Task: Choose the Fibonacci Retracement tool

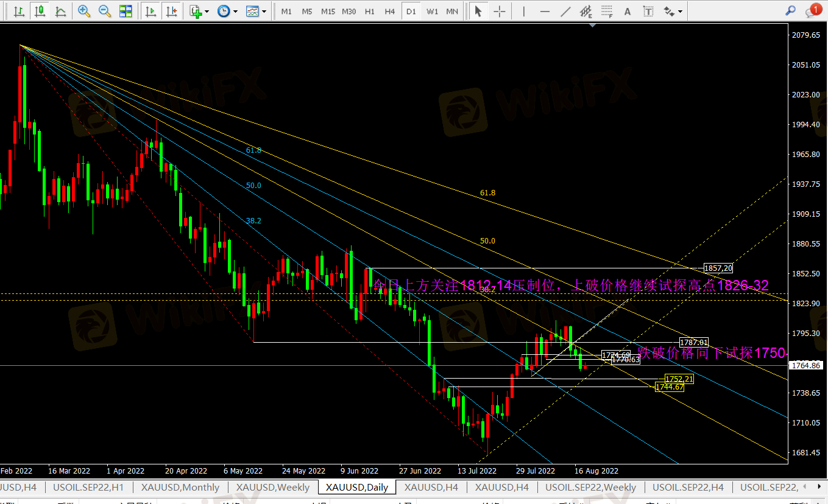Action: pos(607,11)
